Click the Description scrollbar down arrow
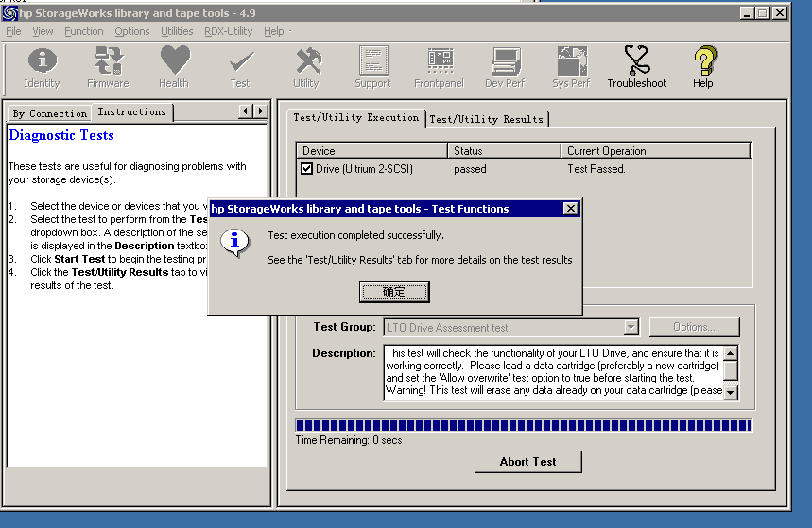The image size is (812, 528). click(x=730, y=393)
